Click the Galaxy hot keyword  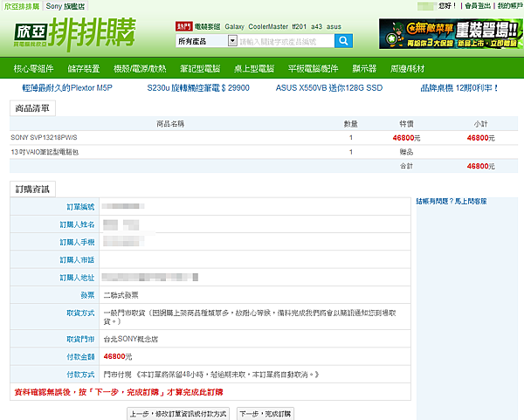click(234, 26)
